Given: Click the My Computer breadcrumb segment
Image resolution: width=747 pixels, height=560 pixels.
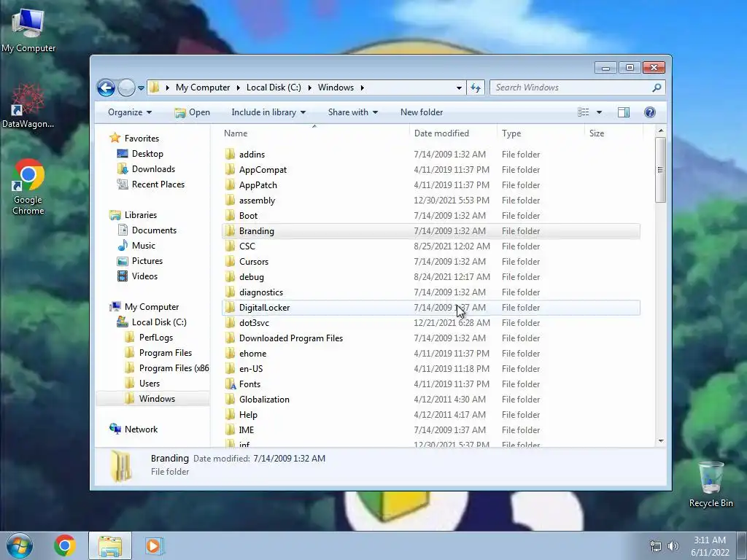Looking at the screenshot, I should 203,87.
